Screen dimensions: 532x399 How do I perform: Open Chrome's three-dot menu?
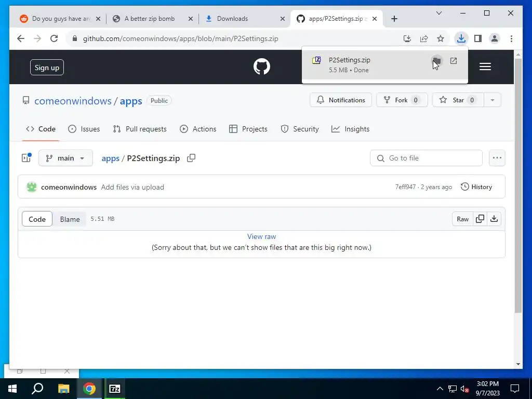click(x=511, y=38)
